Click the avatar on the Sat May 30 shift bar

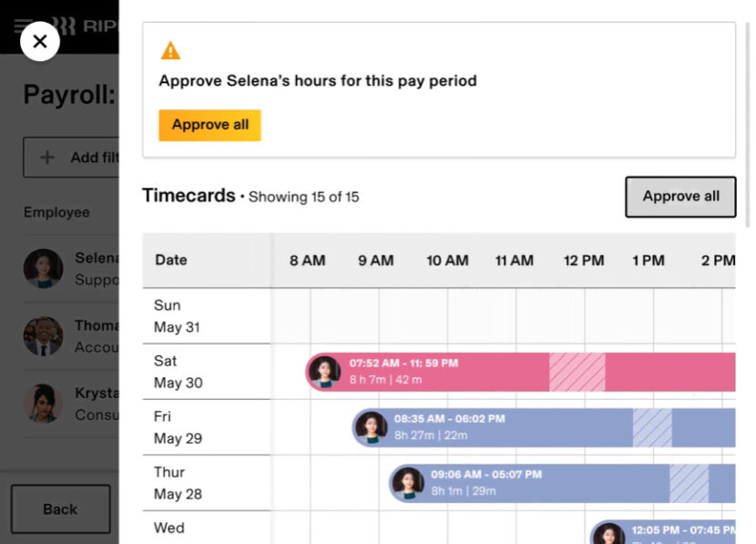tap(324, 371)
